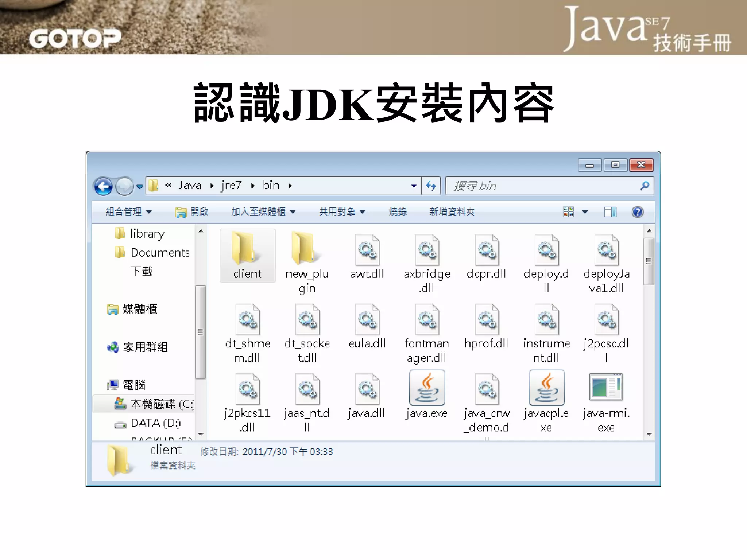Image resolution: width=747 pixels, height=560 pixels.
Task: Click the Forward navigation arrow
Action: coord(124,186)
